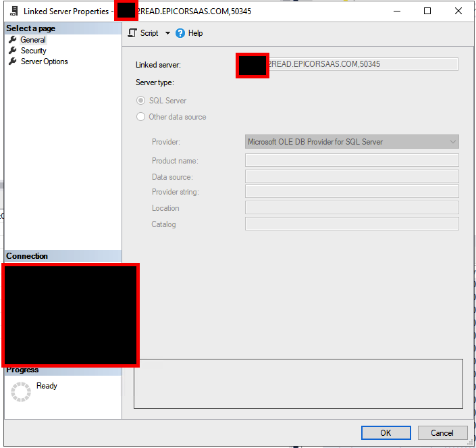Screen dimensions: 476x448
Task: Click the Help label in toolbar
Action: (x=195, y=33)
